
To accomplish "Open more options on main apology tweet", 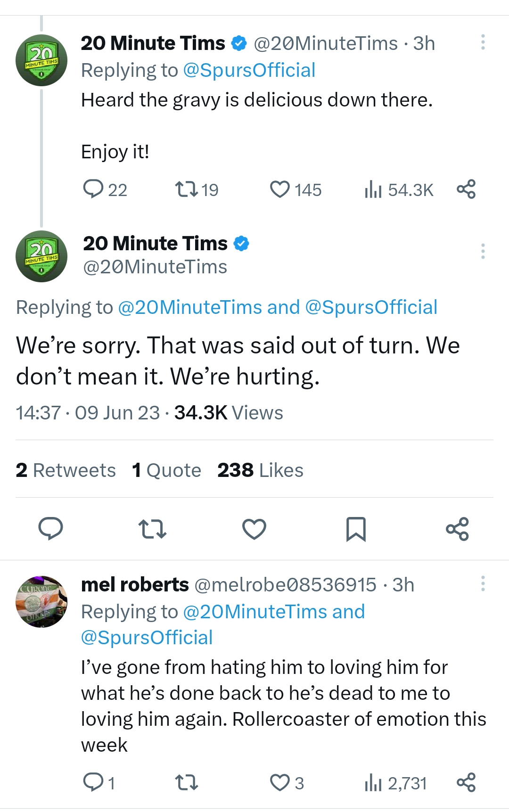I will pyautogui.click(x=483, y=251).
